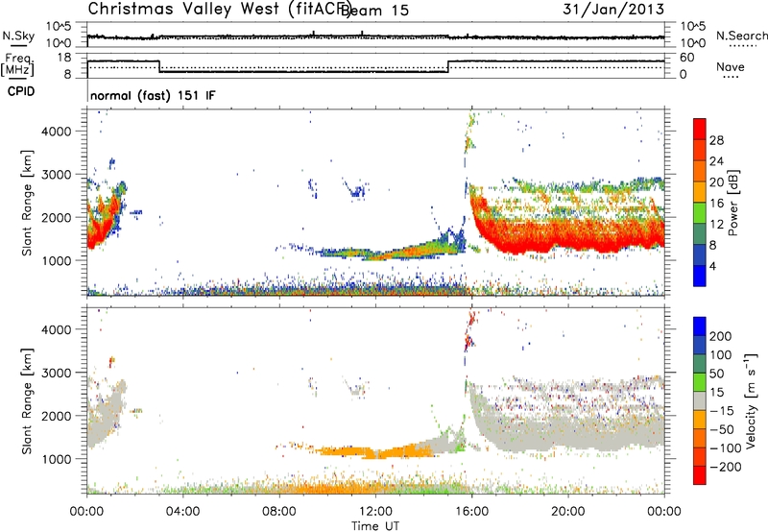768x532 pixels.
Task: Click the blue bottom segment of power colorbar
Action: (700, 276)
